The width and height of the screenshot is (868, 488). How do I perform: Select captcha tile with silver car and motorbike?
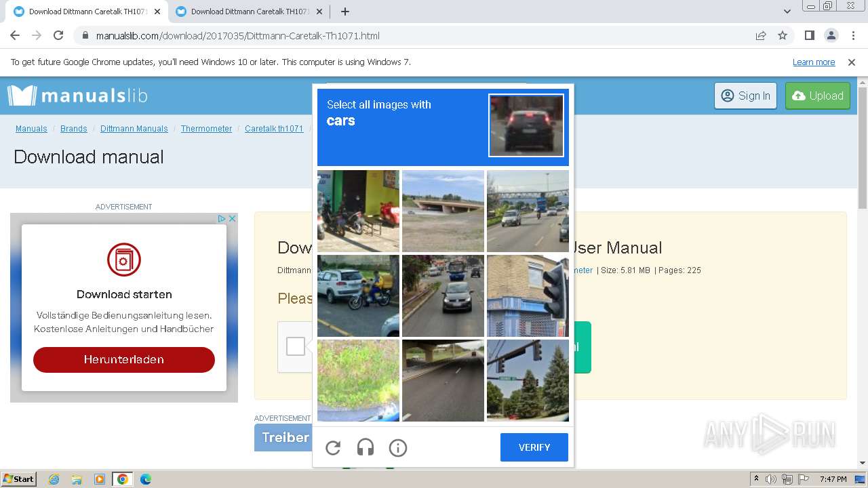[358, 296]
